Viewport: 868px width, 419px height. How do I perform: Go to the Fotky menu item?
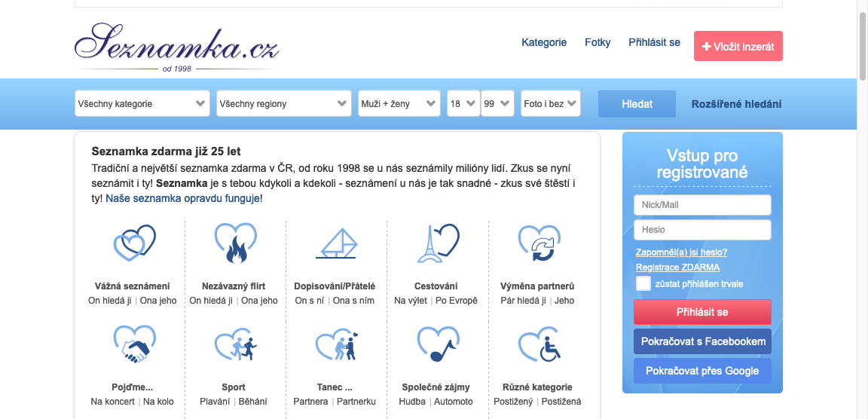point(598,43)
